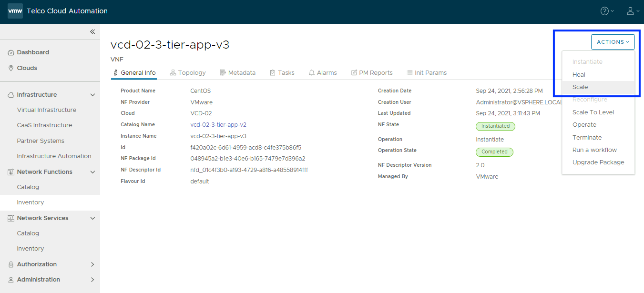This screenshot has height=293, width=644.
Task: Choose Heal in the Actions menu
Action: (x=579, y=75)
